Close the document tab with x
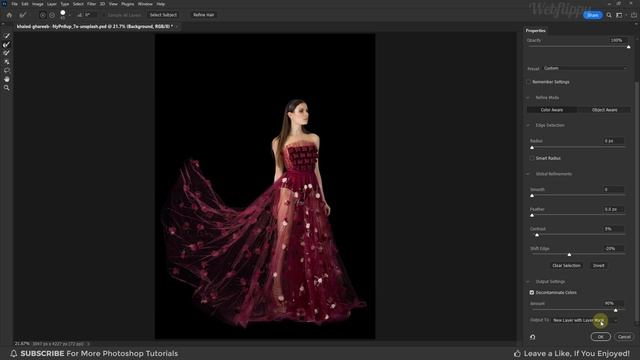Viewport: 640px width, 360px height. pyautogui.click(x=177, y=27)
